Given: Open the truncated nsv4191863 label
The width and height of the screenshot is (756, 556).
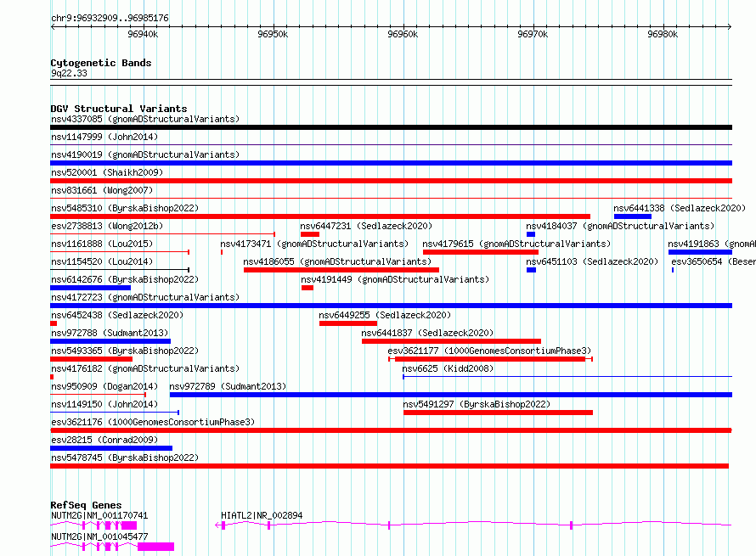Looking at the screenshot, I should pos(712,244).
